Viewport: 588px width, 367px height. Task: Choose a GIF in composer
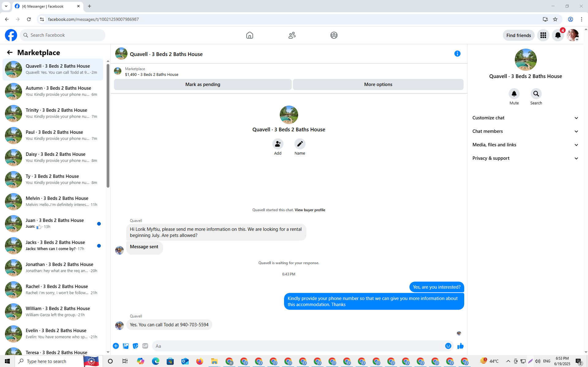(x=145, y=346)
